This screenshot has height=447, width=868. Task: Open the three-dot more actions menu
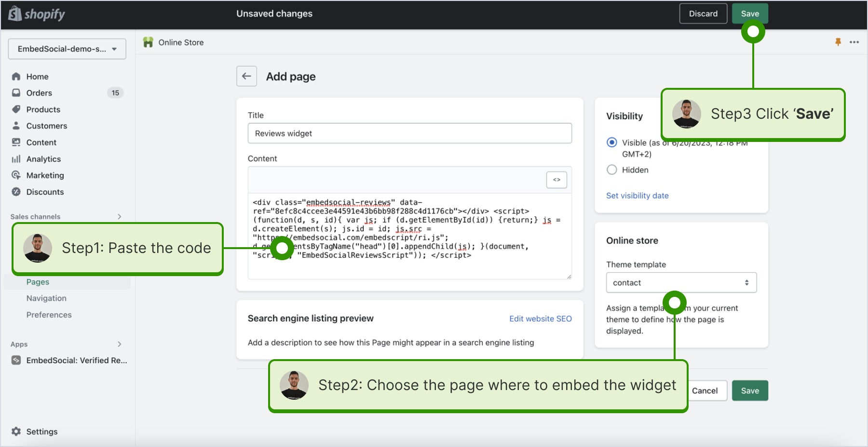pos(854,42)
